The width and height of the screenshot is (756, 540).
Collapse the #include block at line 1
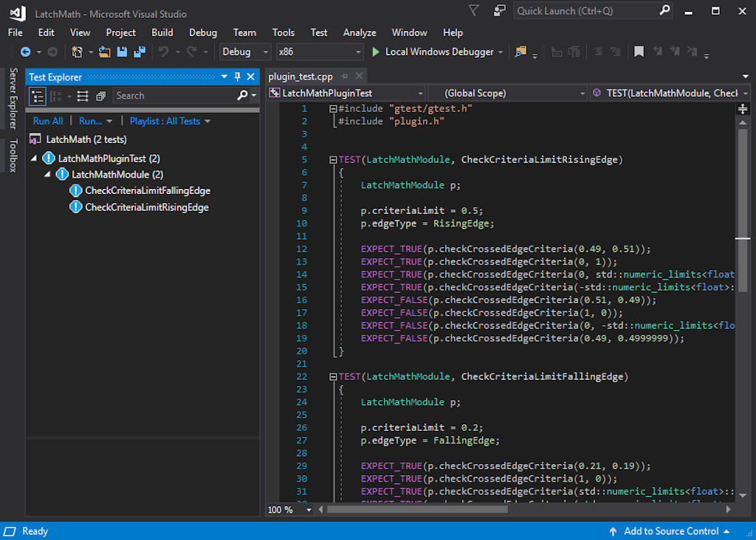(333, 109)
